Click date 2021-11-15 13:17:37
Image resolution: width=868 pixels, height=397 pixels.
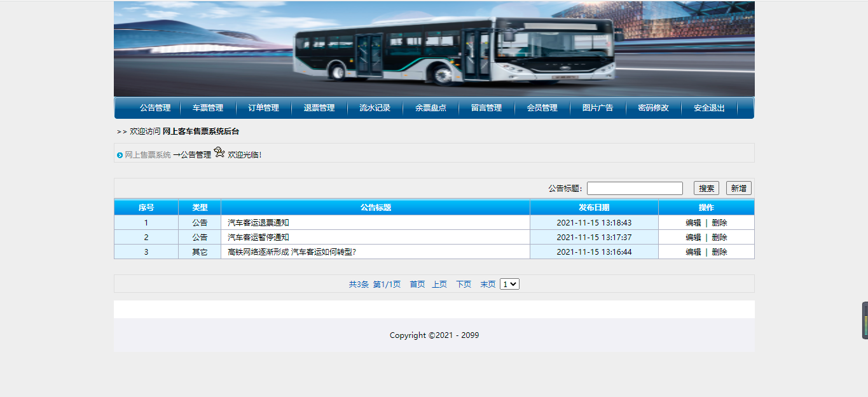(594, 238)
